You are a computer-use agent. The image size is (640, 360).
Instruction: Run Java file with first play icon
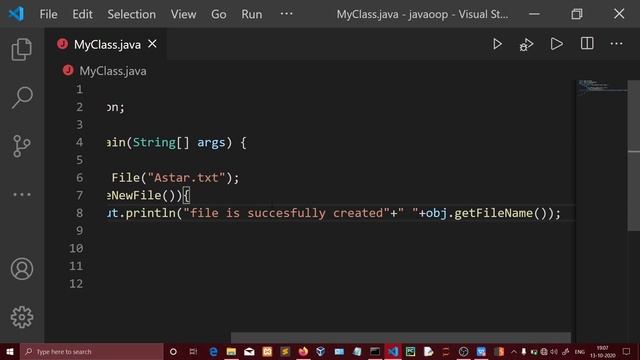pyautogui.click(x=497, y=44)
